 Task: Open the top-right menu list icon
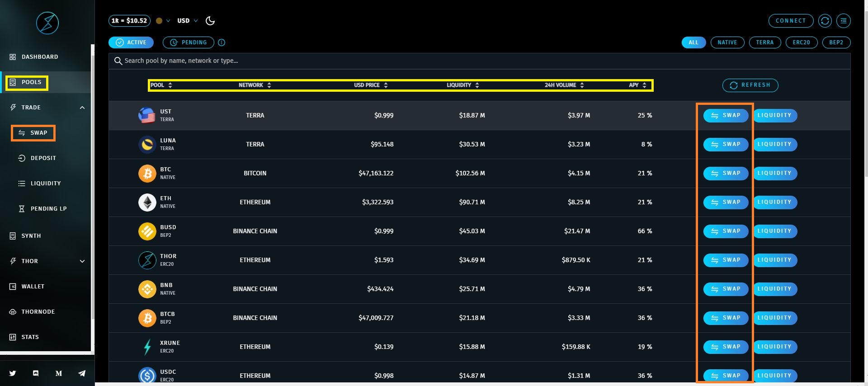click(x=844, y=21)
